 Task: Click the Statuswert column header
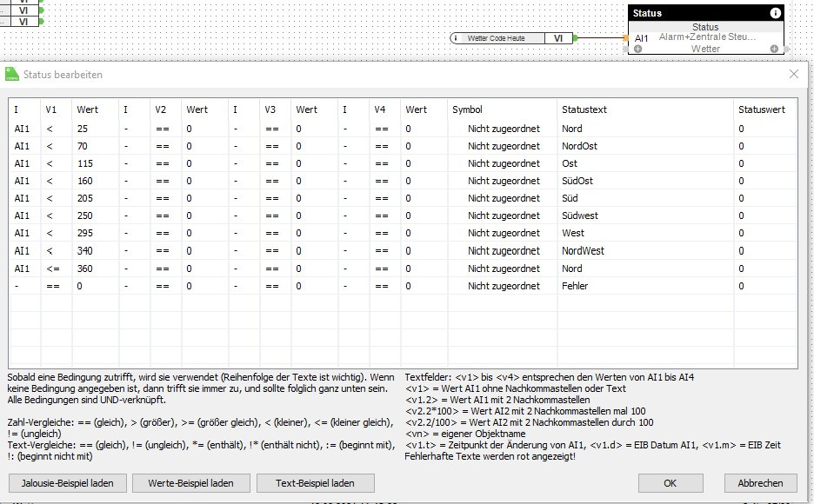pyautogui.click(x=762, y=109)
